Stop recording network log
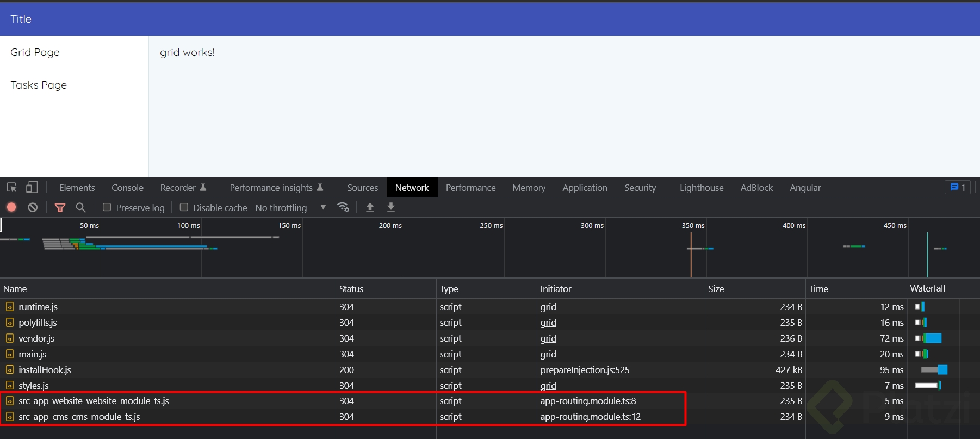Viewport: 980px width, 439px height. coord(11,207)
